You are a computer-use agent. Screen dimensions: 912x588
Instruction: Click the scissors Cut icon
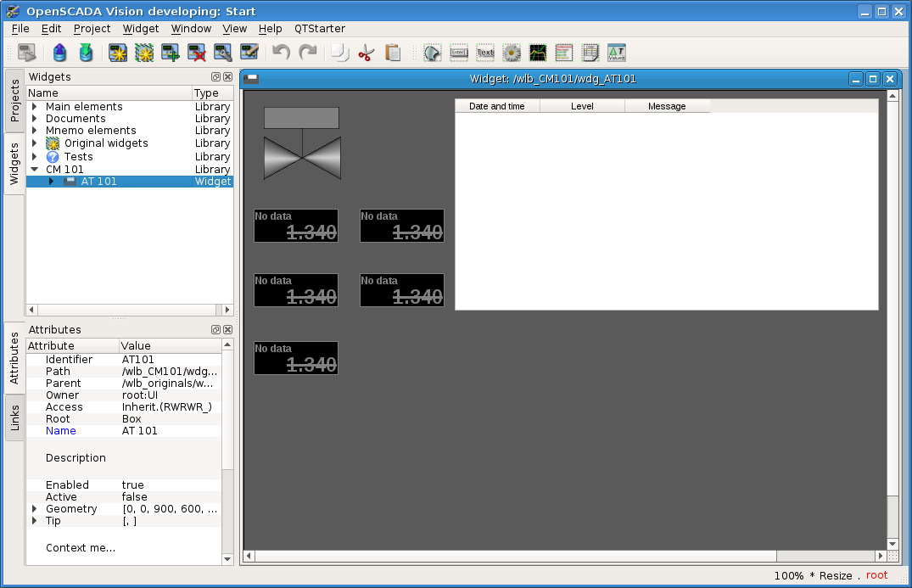pyautogui.click(x=366, y=53)
